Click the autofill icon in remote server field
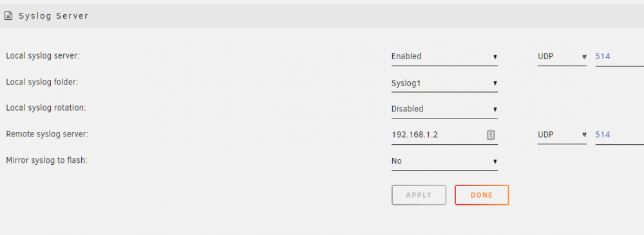 coord(491,135)
